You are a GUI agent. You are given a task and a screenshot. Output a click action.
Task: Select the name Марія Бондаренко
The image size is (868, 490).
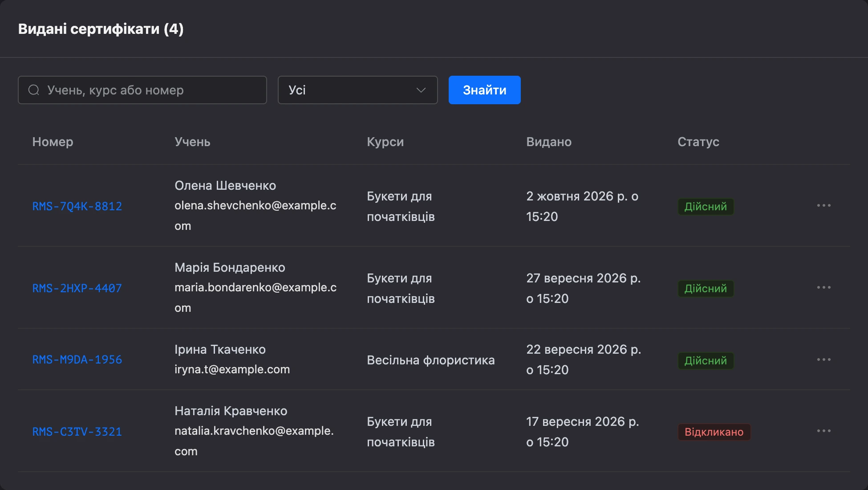point(230,267)
